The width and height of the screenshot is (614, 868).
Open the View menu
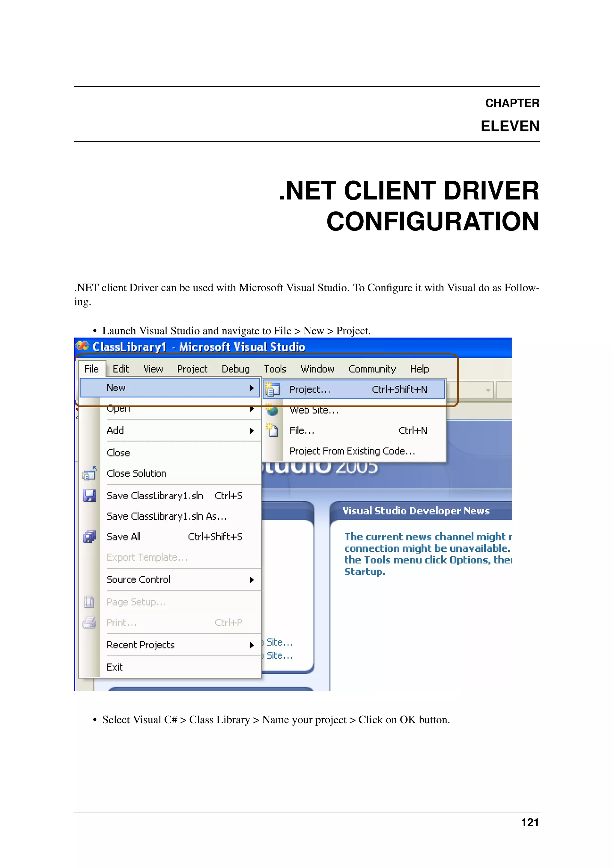153,369
